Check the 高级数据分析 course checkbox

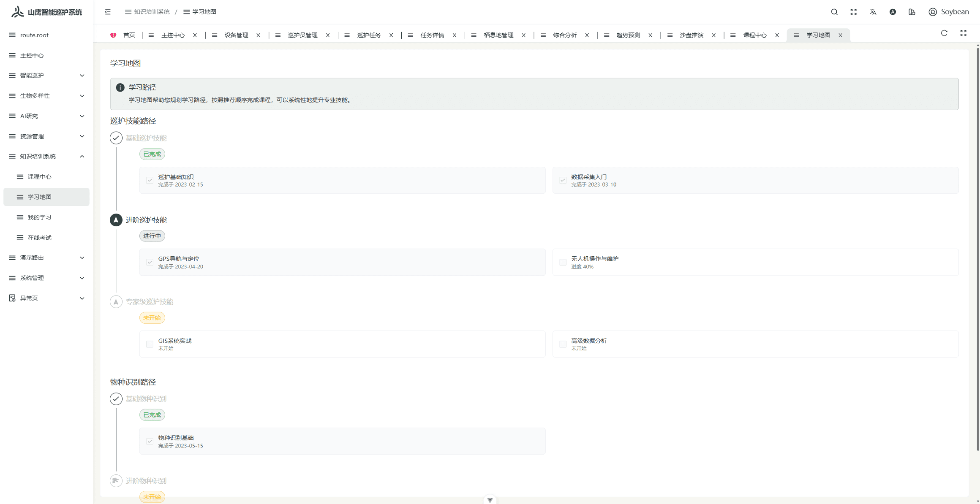click(563, 344)
